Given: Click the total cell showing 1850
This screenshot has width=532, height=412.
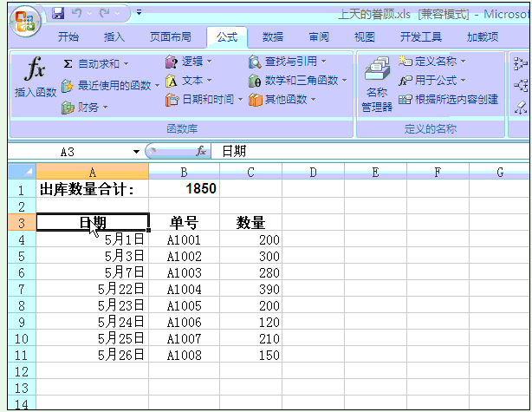Looking at the screenshot, I should tap(185, 189).
